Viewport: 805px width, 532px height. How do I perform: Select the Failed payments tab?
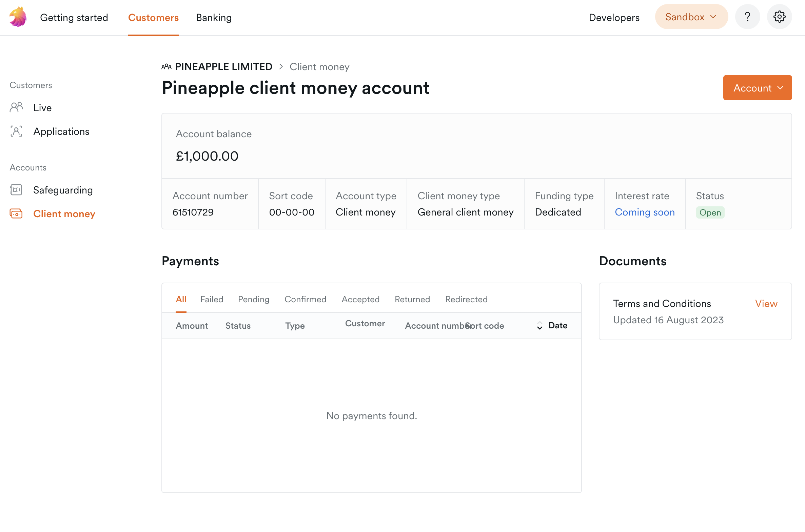tap(212, 299)
